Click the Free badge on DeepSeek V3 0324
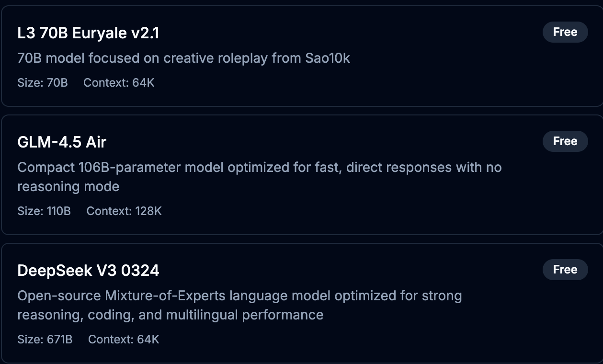 pos(565,270)
